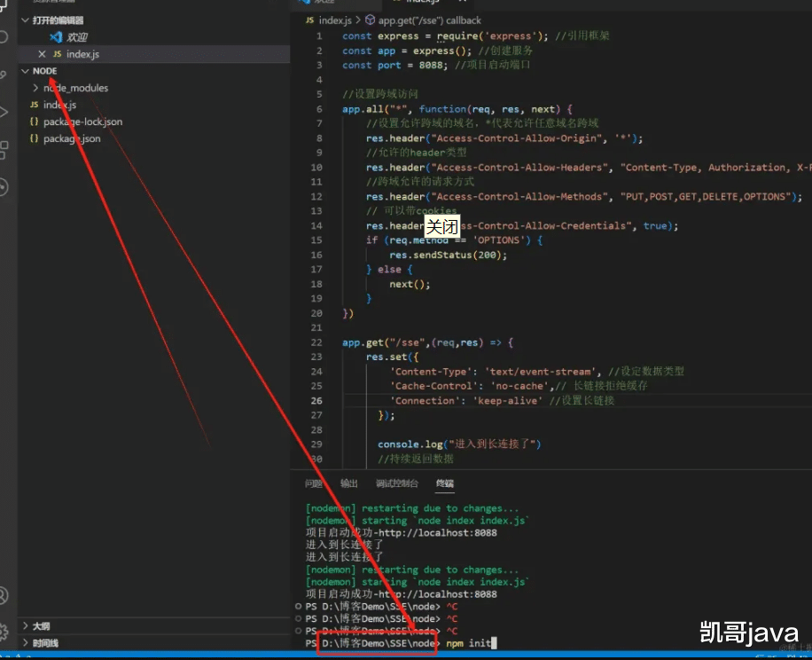The height and width of the screenshot is (660, 812).
Task: Click console.log on line 29
Action: click(x=410, y=444)
